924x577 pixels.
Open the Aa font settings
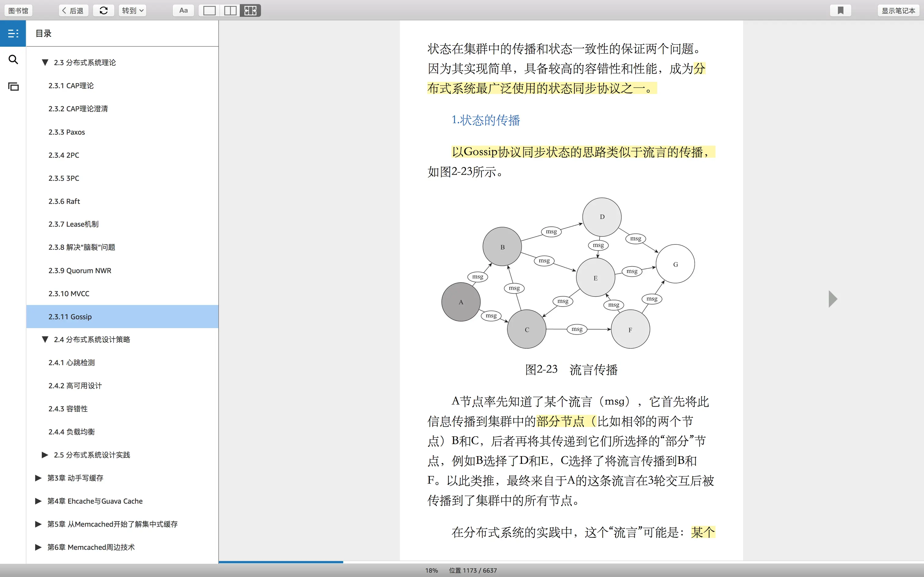click(x=183, y=11)
